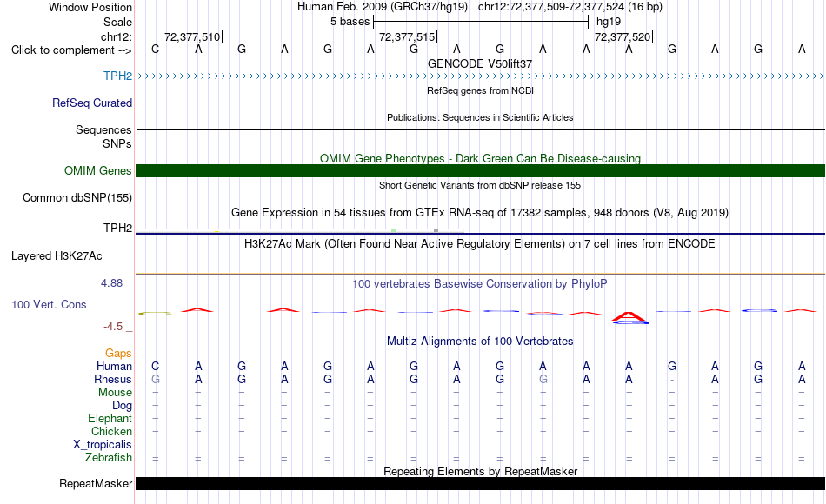Click the TPH2 GTEx expression label
The height and width of the screenshot is (504, 826).
pos(117,228)
